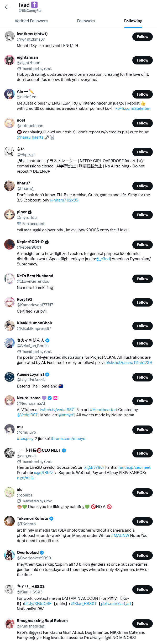Click the verified badge next to Overlooked
Image resolution: width=157 pixels, height=644 pixels.
click(42, 553)
